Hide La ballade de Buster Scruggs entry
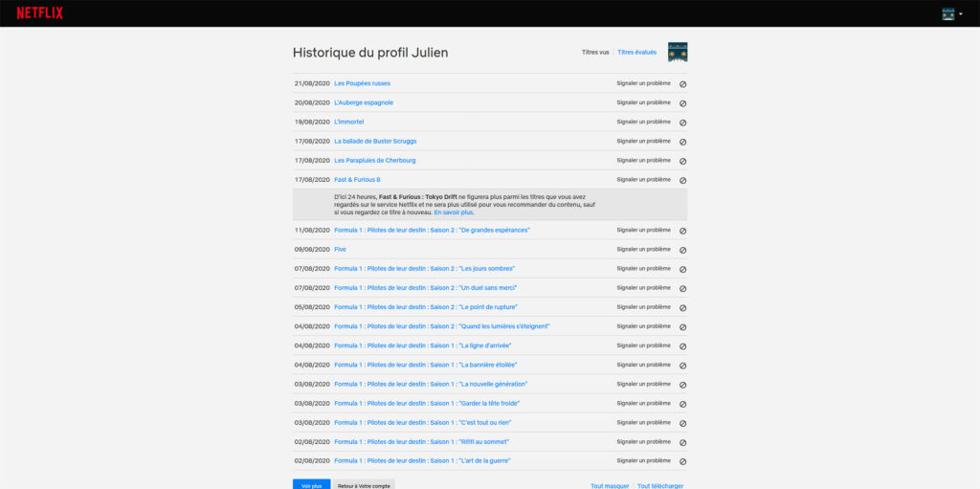Viewport: 980px width, 489px height. point(682,142)
